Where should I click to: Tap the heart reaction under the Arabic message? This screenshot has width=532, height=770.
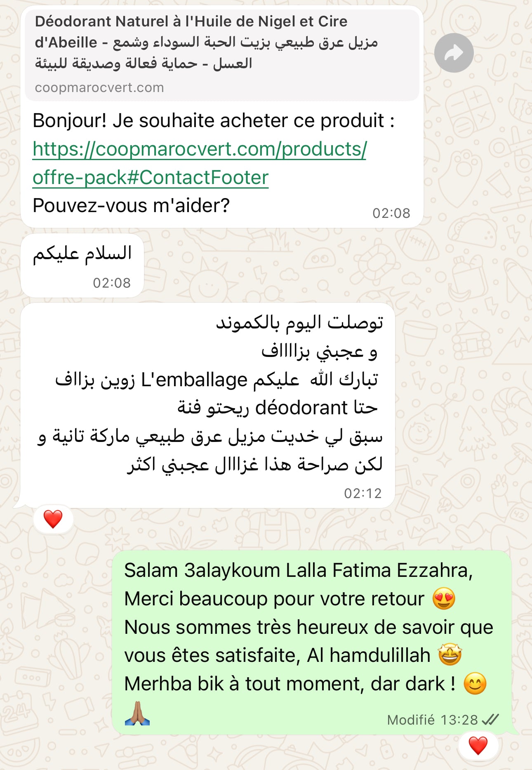pos(53,519)
